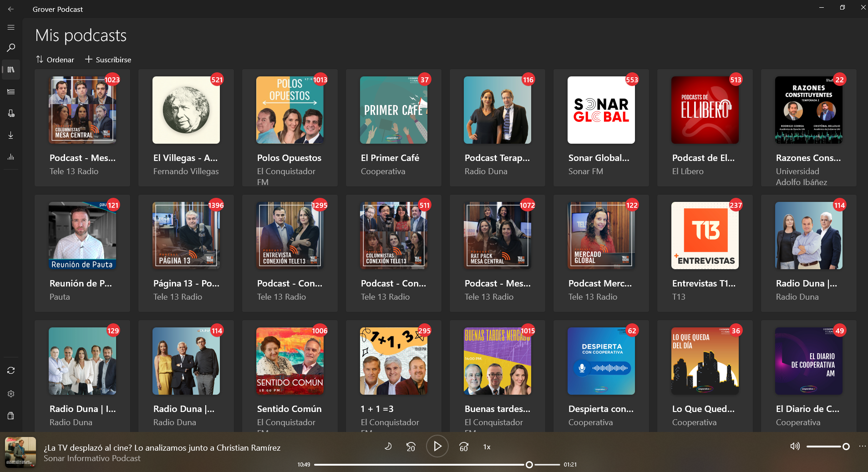Click the 1396 unplayed badge on Página 13
Screen dimensions: 868x472
[216, 205]
